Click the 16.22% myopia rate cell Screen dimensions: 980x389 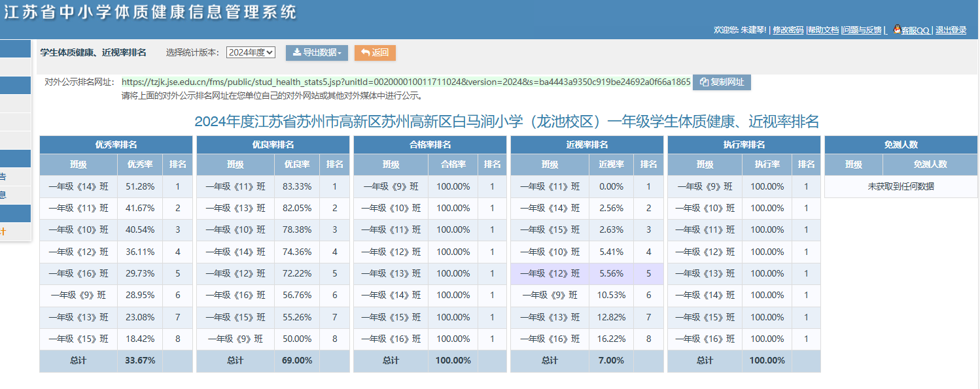pyautogui.click(x=611, y=339)
